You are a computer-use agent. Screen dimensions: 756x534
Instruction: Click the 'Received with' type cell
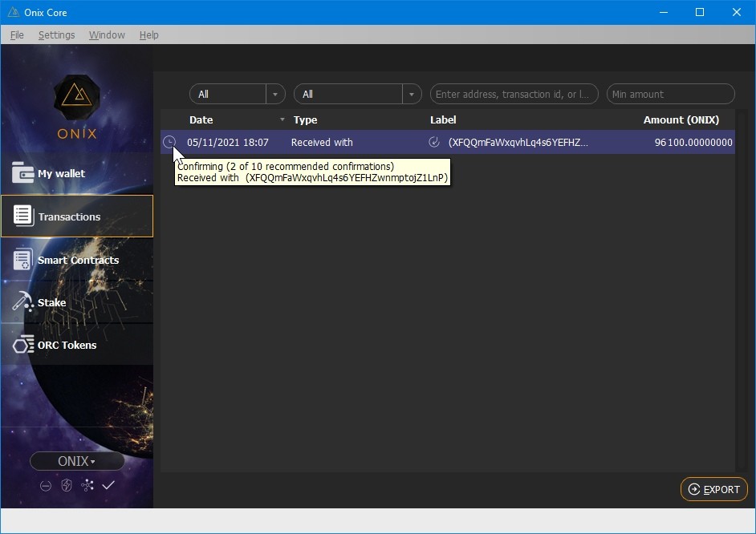322,142
